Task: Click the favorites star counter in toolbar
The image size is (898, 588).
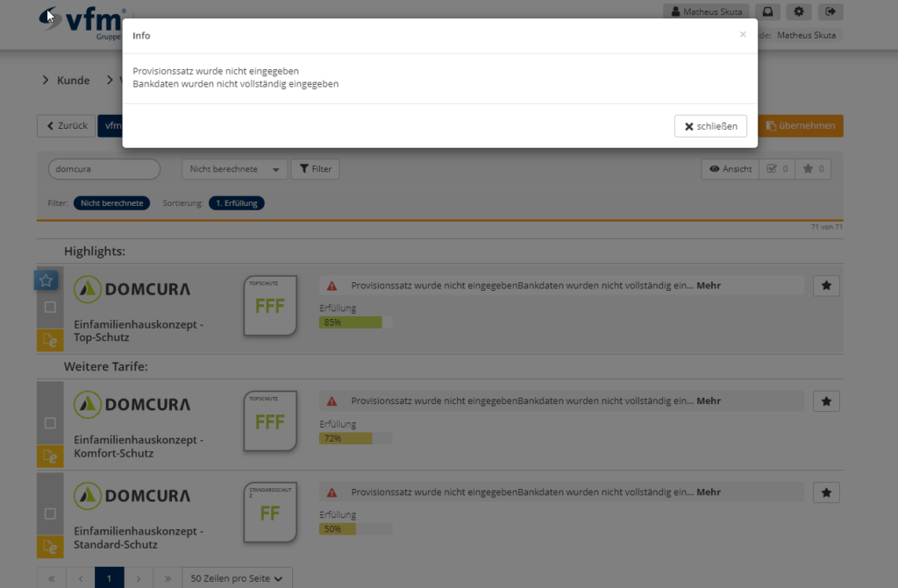Action: pos(813,169)
